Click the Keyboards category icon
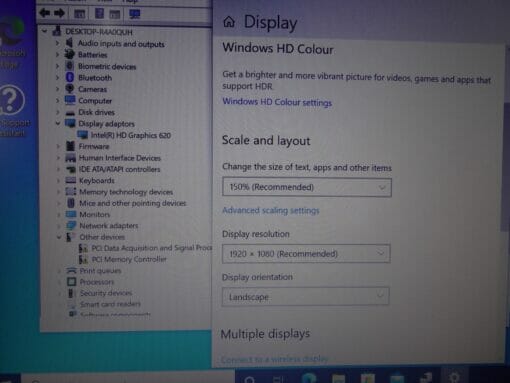The image size is (510, 383). 71,180
